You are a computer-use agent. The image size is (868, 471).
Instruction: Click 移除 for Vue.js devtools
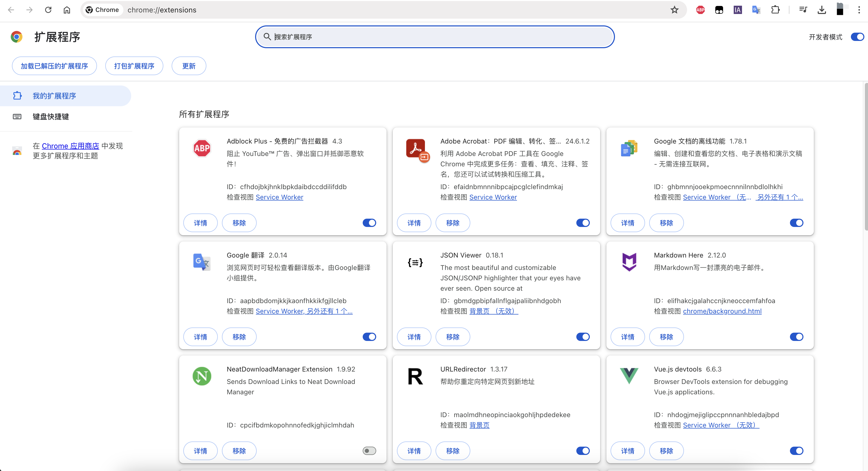coord(666,451)
